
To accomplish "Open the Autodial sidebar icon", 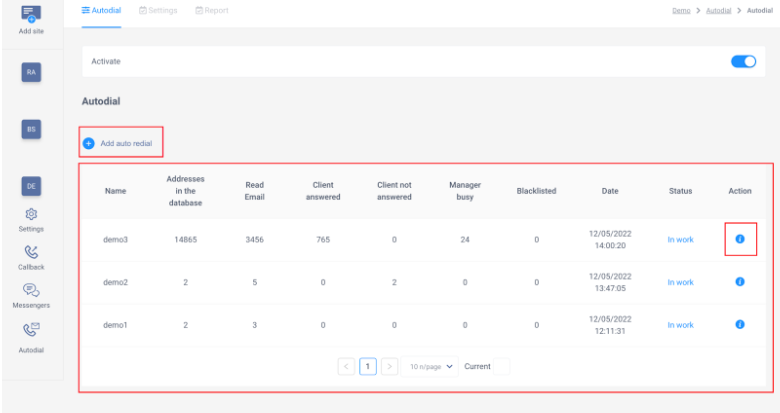I will pos(31,329).
